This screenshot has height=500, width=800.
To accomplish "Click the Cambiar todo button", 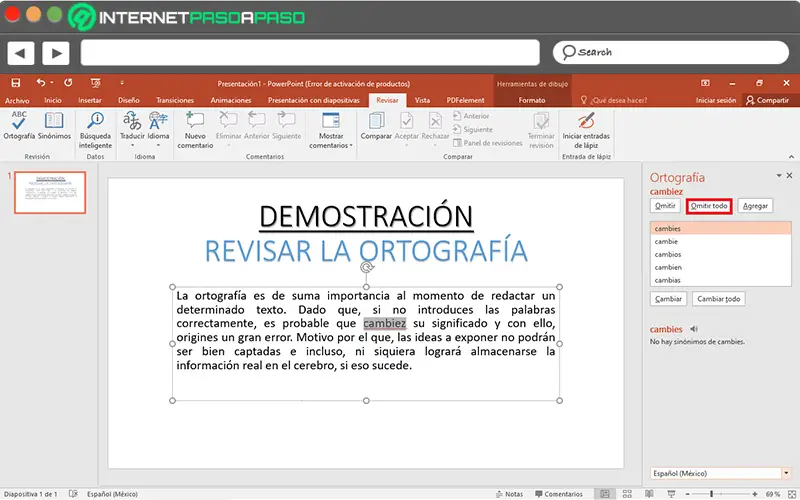I will pyautogui.click(x=717, y=299).
